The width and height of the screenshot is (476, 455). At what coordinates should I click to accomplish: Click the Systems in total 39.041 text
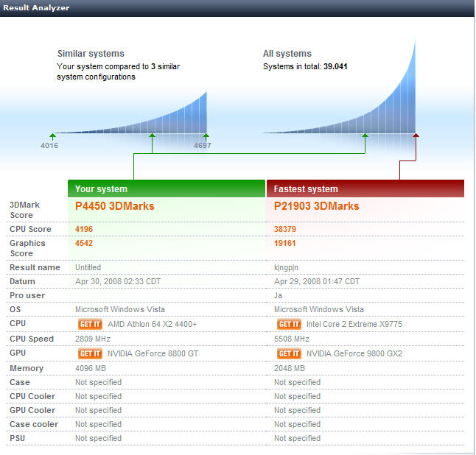pos(305,66)
